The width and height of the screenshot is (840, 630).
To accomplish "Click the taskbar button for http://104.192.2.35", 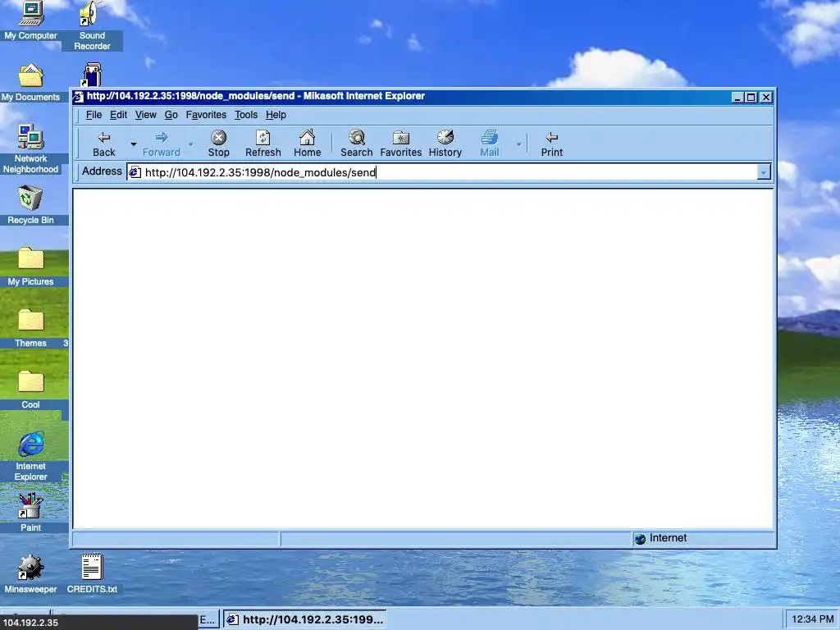I will click(x=304, y=620).
